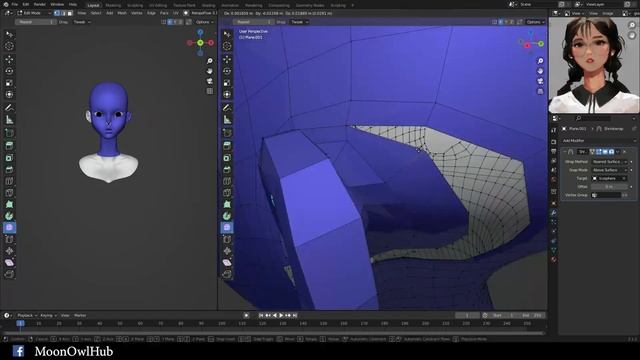Toggle X mirror in left viewport tool settings
The height and width of the screenshot is (360, 640).
click(x=170, y=22)
